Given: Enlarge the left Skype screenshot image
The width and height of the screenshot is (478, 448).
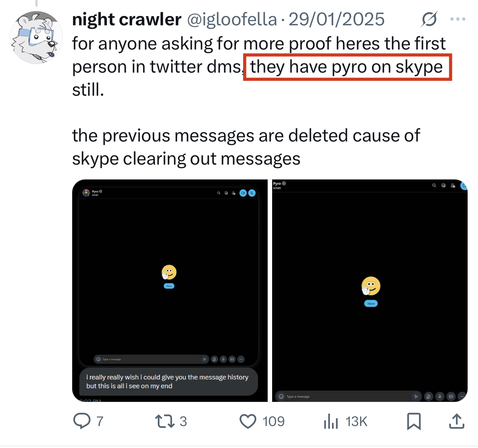Looking at the screenshot, I should (x=169, y=290).
